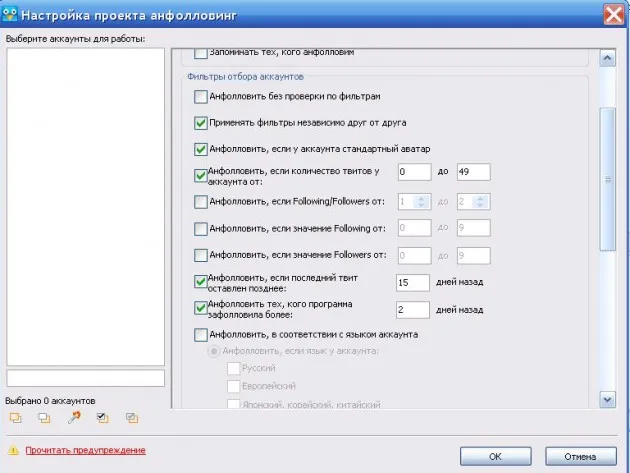Check the Европейский language box
The height and width of the screenshot is (473, 630).
click(233, 386)
